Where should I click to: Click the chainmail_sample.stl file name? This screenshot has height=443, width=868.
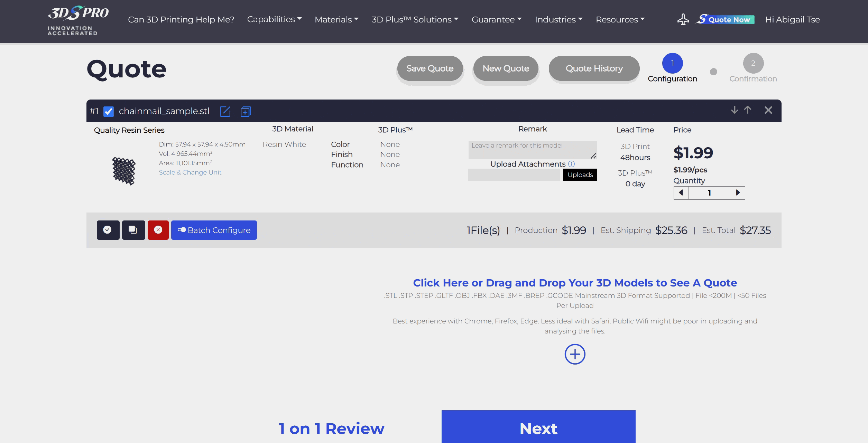[164, 111]
